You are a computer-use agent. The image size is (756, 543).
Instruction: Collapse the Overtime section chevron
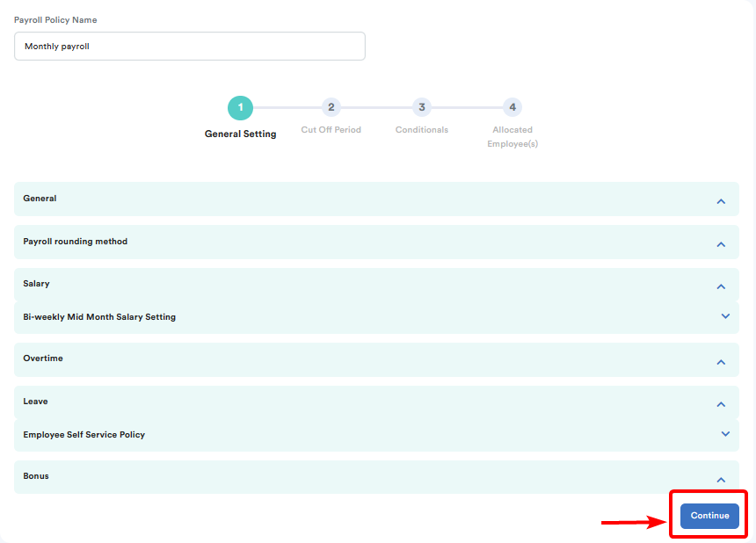pyautogui.click(x=721, y=362)
